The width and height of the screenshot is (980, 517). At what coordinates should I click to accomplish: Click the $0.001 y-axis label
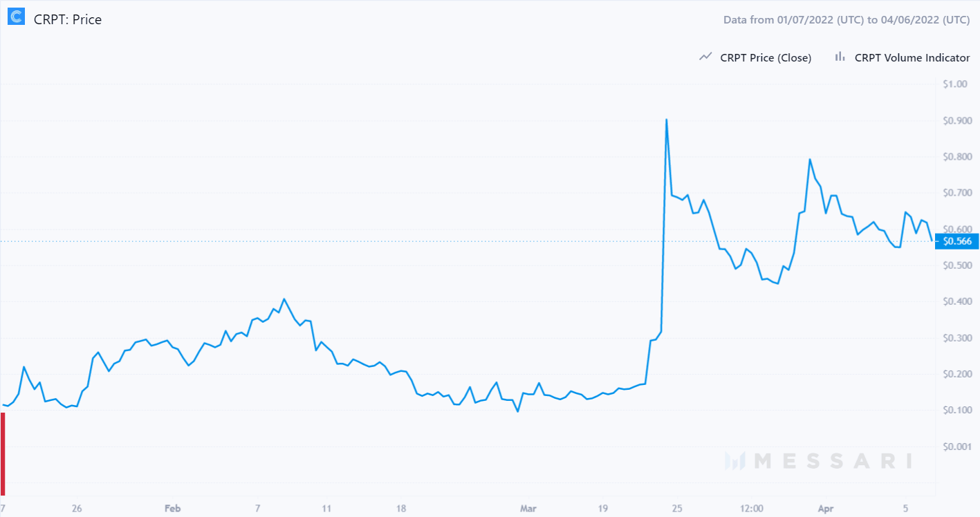click(957, 446)
